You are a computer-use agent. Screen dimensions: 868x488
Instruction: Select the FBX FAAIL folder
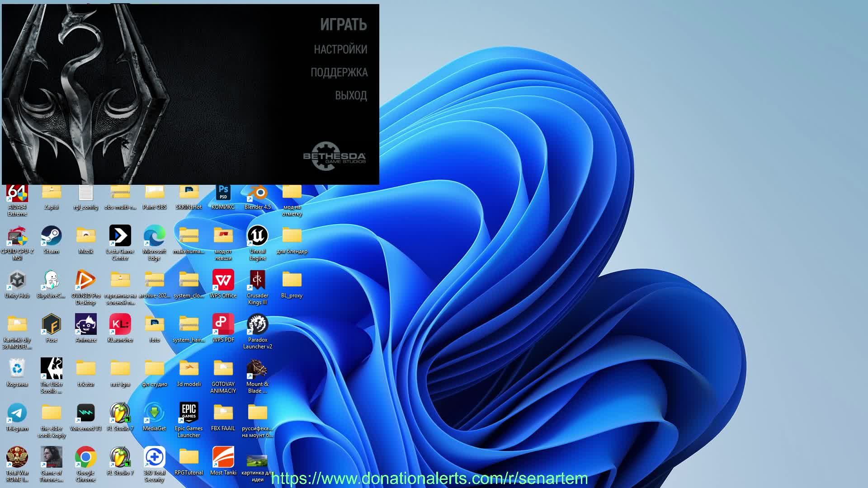click(223, 417)
